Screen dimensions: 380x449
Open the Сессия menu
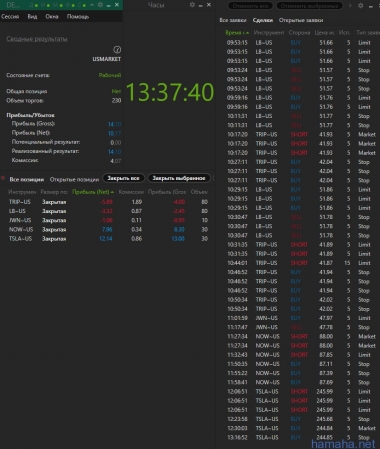(x=10, y=16)
